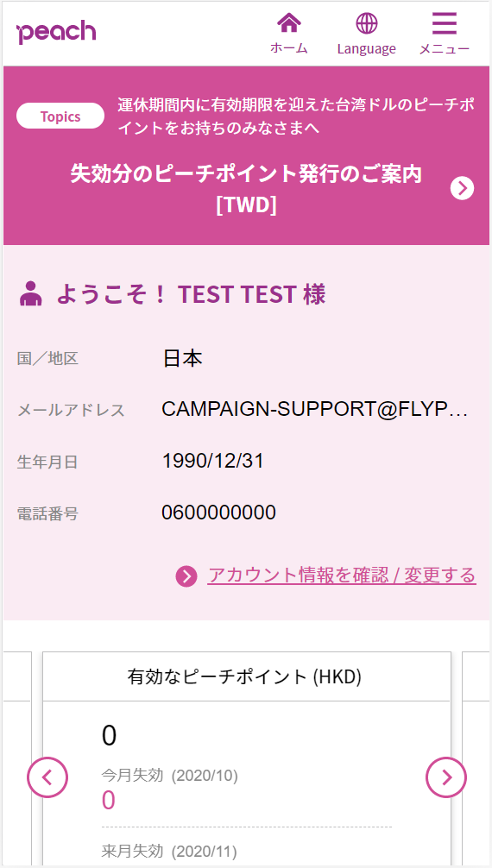Select 有効なピーチポイント (HKD) card header
Viewport: 492px width, 868px height.
tap(247, 676)
